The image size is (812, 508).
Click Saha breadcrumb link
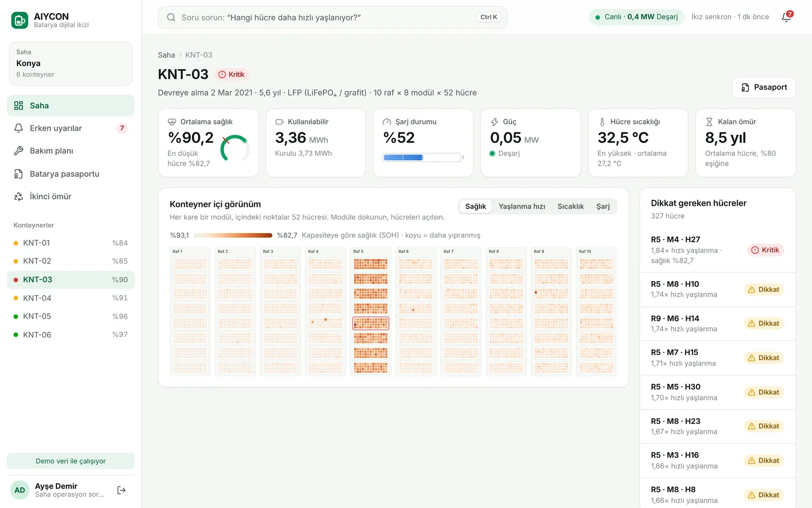tap(166, 55)
